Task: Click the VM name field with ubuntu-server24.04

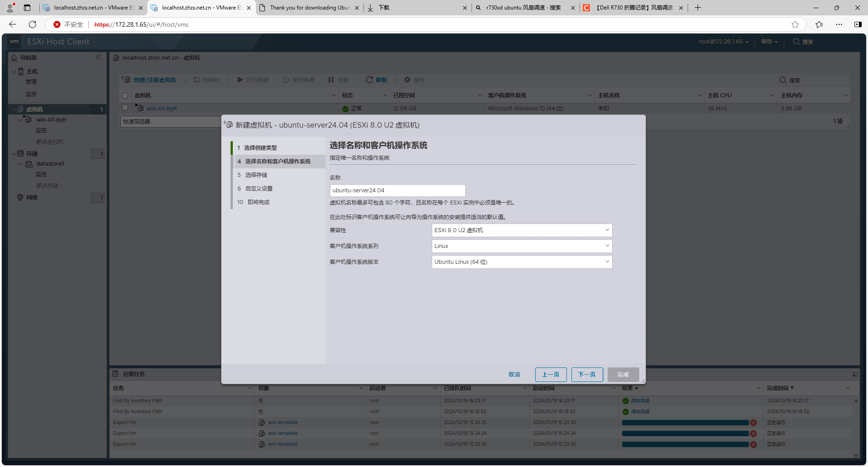Action: point(397,191)
